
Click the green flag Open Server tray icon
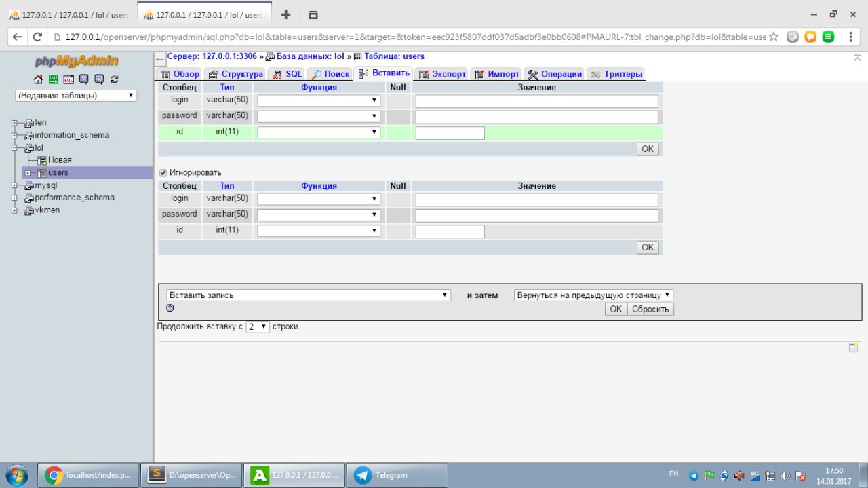pyautogui.click(x=709, y=476)
